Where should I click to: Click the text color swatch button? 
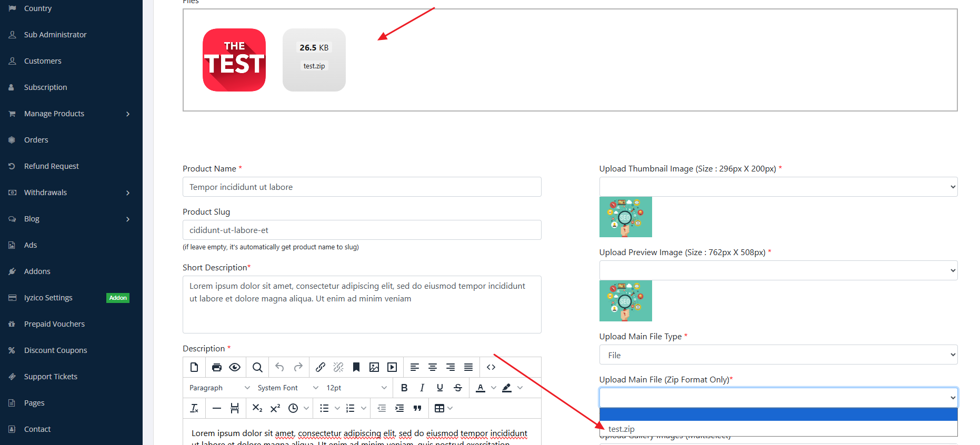tap(481, 388)
